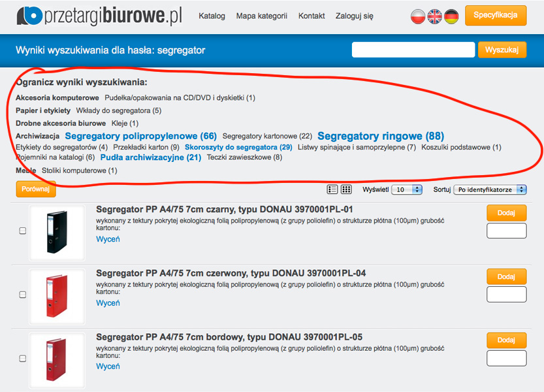Check the czarny segregator compare checkbox
This screenshot has width=544, height=392.
tap(23, 231)
